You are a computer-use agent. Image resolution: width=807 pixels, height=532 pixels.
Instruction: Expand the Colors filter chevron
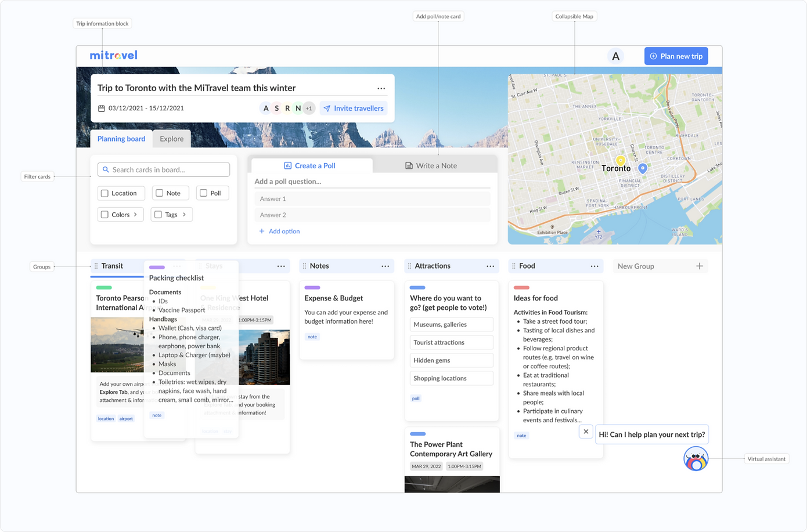(135, 215)
